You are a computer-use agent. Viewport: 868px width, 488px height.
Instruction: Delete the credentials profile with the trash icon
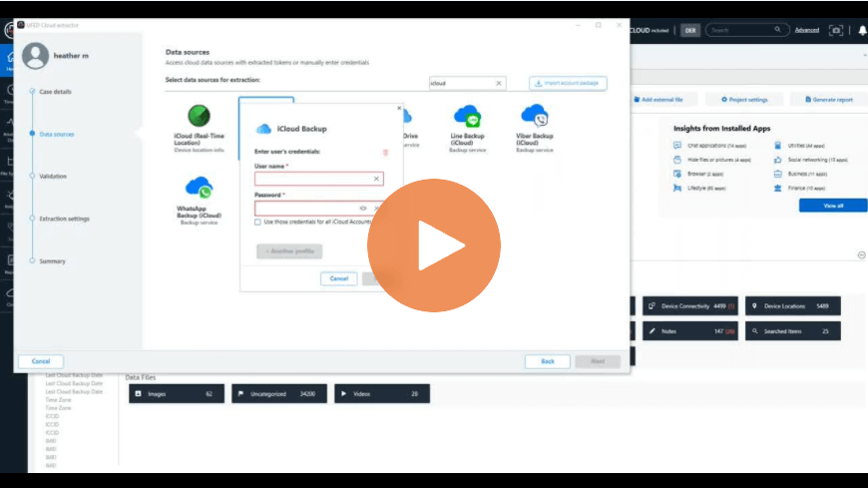pos(385,153)
